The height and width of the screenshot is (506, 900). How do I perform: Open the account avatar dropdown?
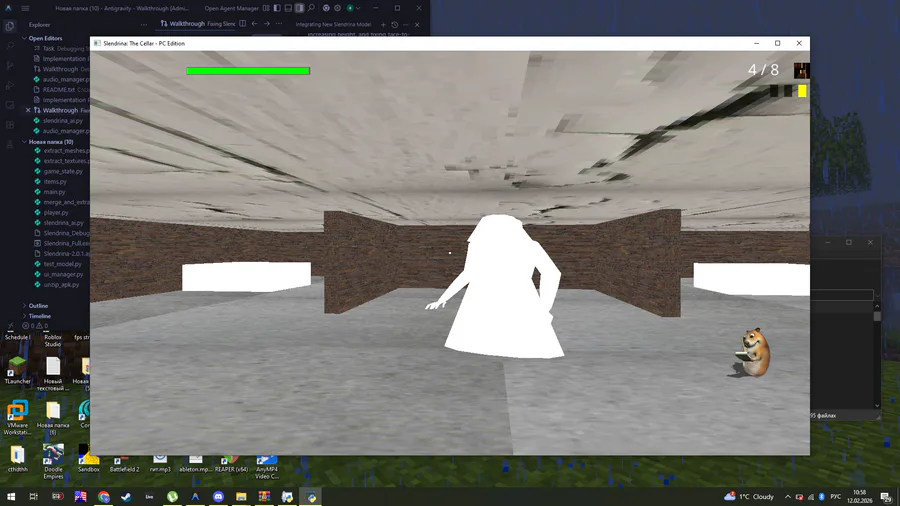[x=352, y=8]
